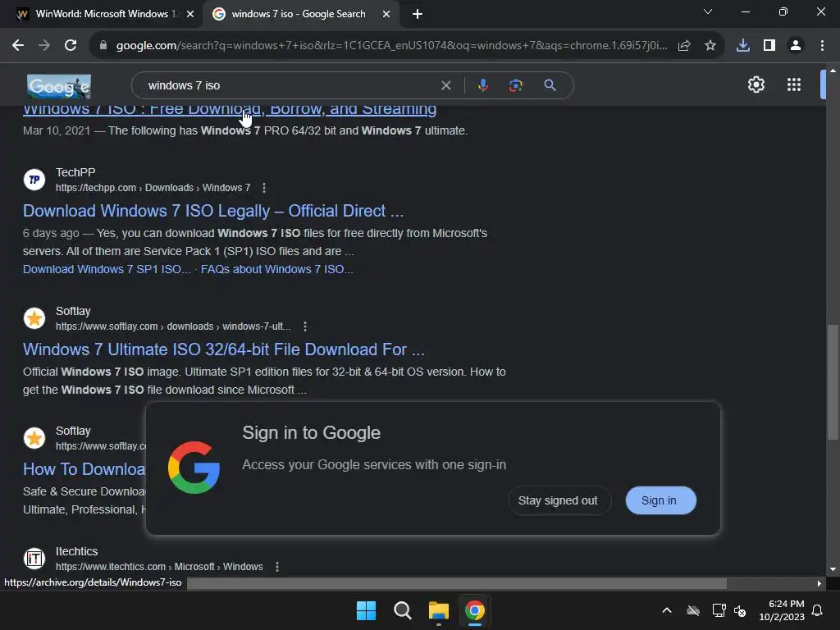Open the Google apps grid

click(x=793, y=84)
